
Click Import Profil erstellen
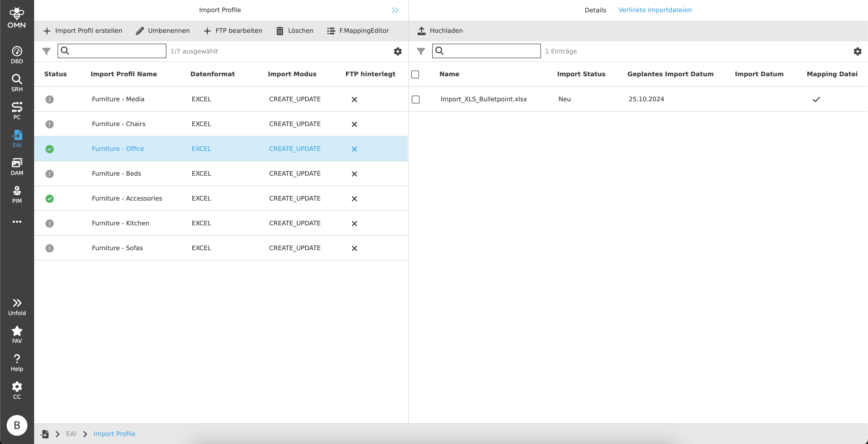[x=83, y=31]
